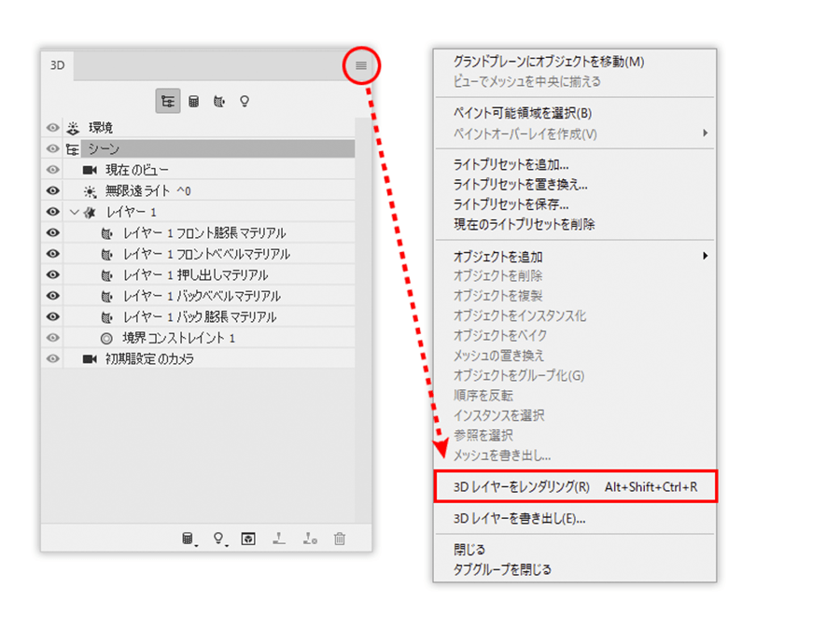Click material icon of フロント膨張マテリアル
840x630 pixels.
(x=107, y=233)
